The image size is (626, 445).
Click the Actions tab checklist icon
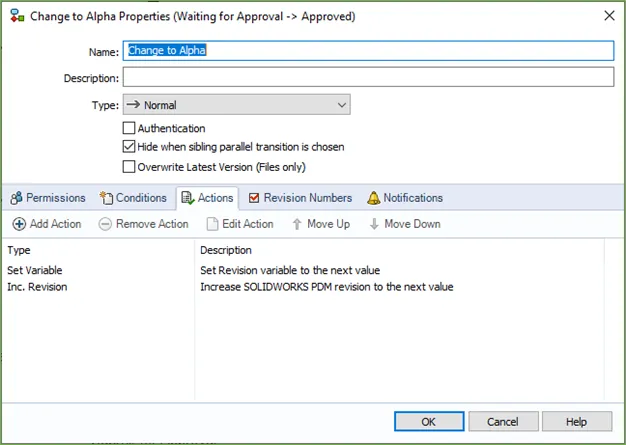188,198
